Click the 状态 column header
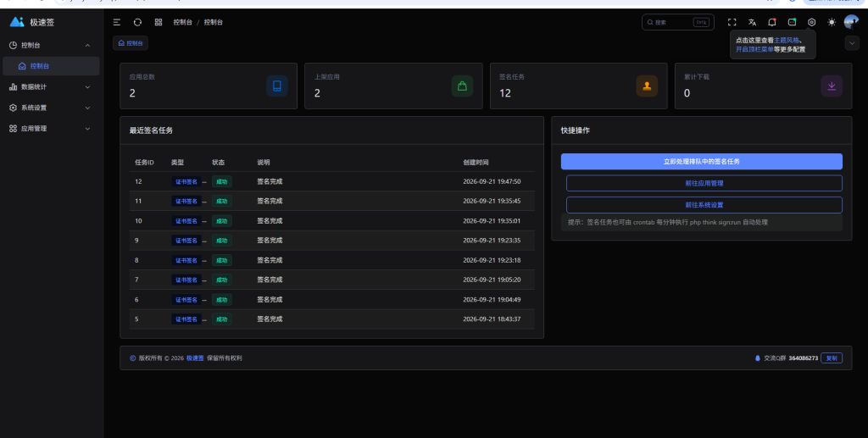The height and width of the screenshot is (438, 868). tap(218, 163)
